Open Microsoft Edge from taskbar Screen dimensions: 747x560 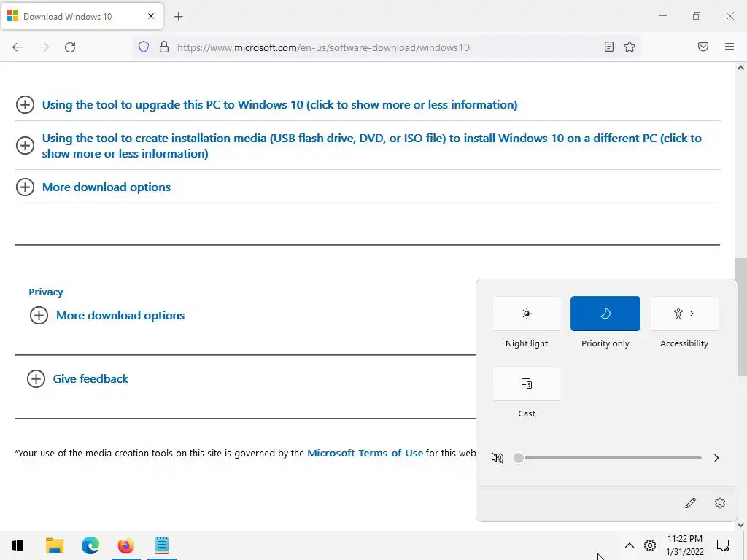pos(90,545)
